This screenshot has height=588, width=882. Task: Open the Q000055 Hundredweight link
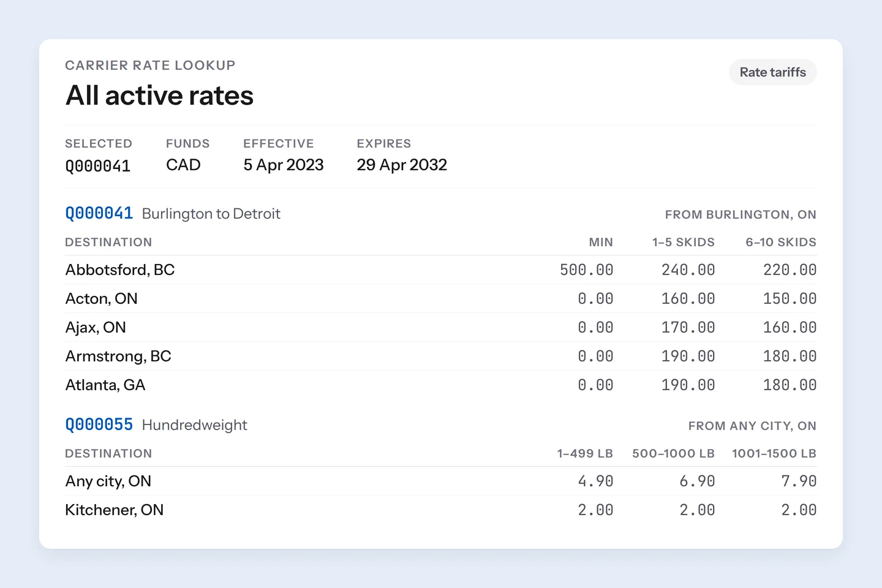point(99,424)
